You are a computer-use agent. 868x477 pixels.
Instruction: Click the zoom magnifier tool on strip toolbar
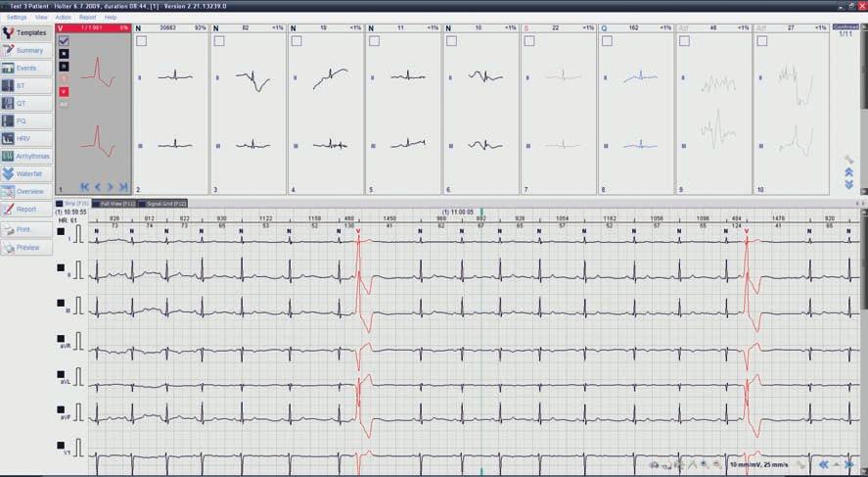(705, 465)
